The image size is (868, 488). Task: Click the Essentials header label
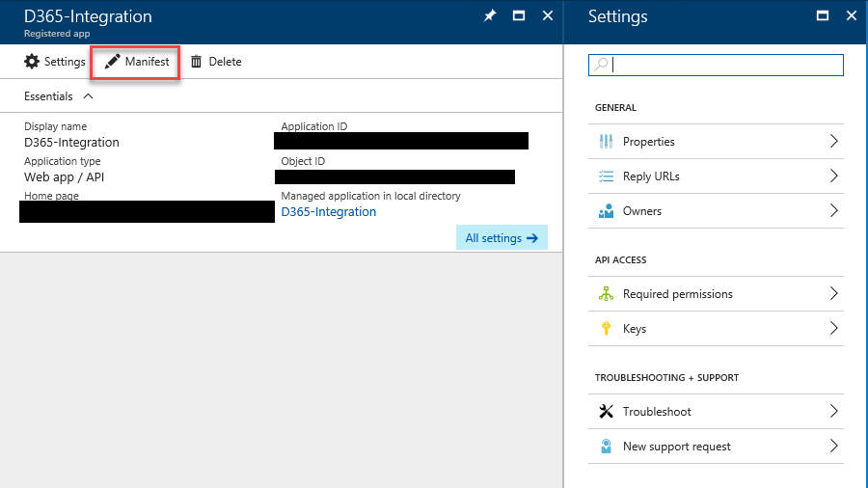point(48,96)
